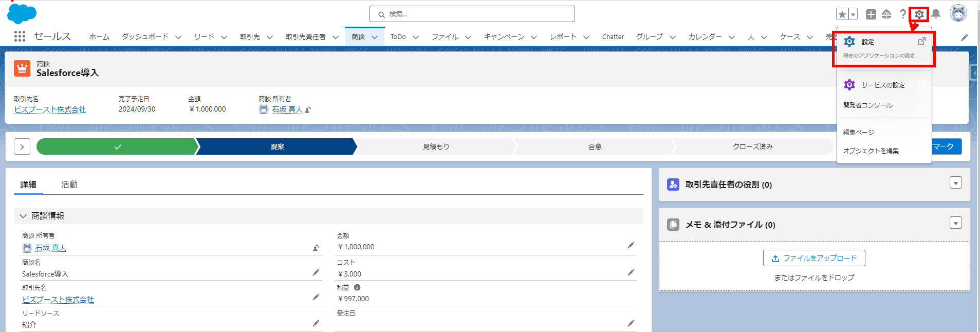Click the 利益 info tooltip icon
Viewport: 980px width, 332px height.
(357, 287)
